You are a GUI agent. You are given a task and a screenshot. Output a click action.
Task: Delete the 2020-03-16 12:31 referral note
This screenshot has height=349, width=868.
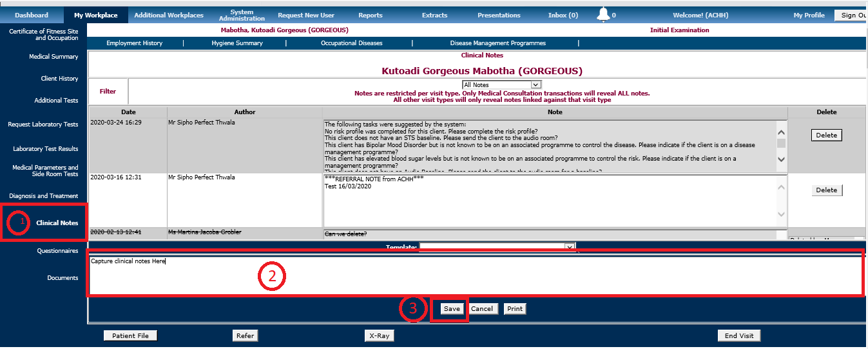[x=826, y=190]
